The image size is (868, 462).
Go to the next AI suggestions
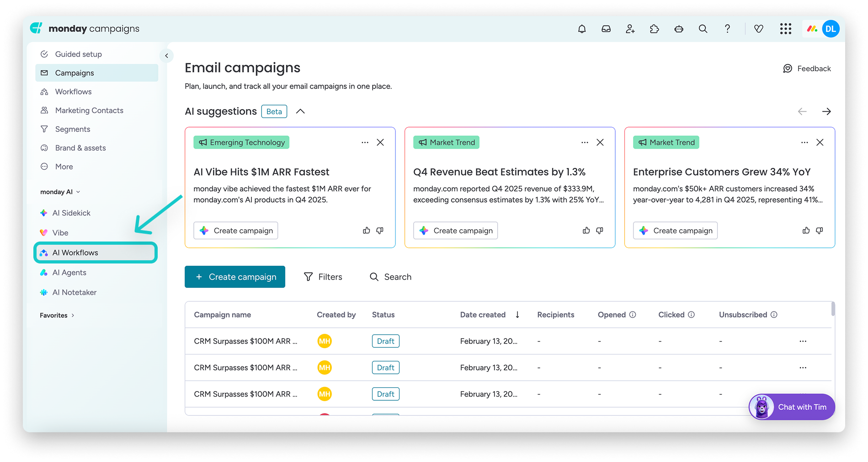[x=826, y=112]
